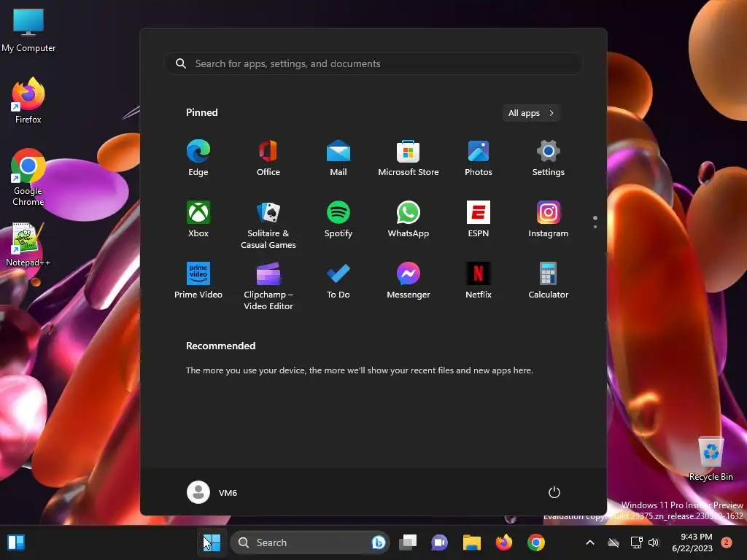Open the Widgets button on taskbar
This screenshot has height=560, width=747.
16,542
